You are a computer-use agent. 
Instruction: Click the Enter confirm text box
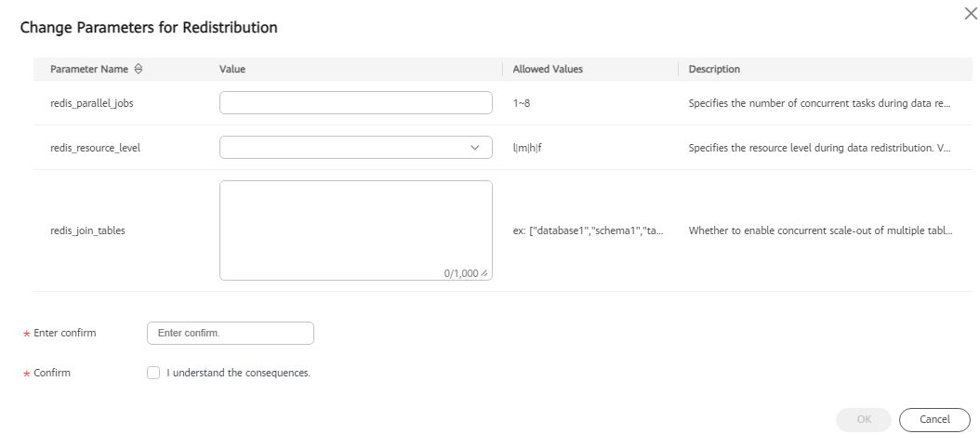[x=230, y=334]
